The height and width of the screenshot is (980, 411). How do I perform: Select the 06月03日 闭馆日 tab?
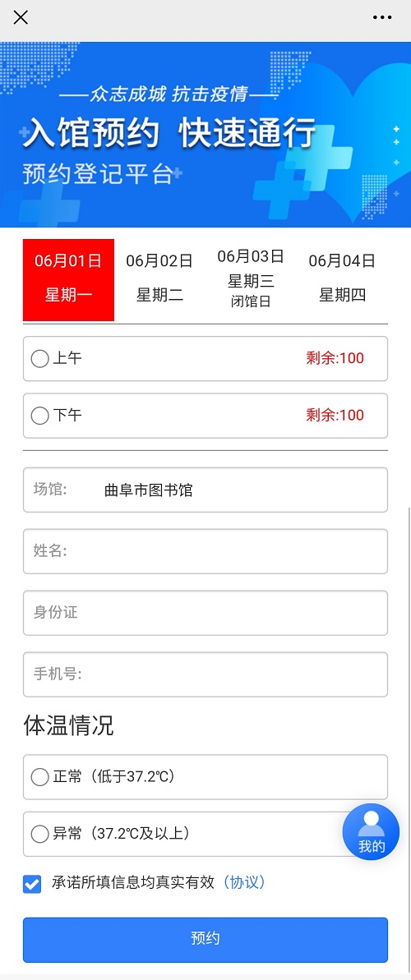[x=251, y=280]
